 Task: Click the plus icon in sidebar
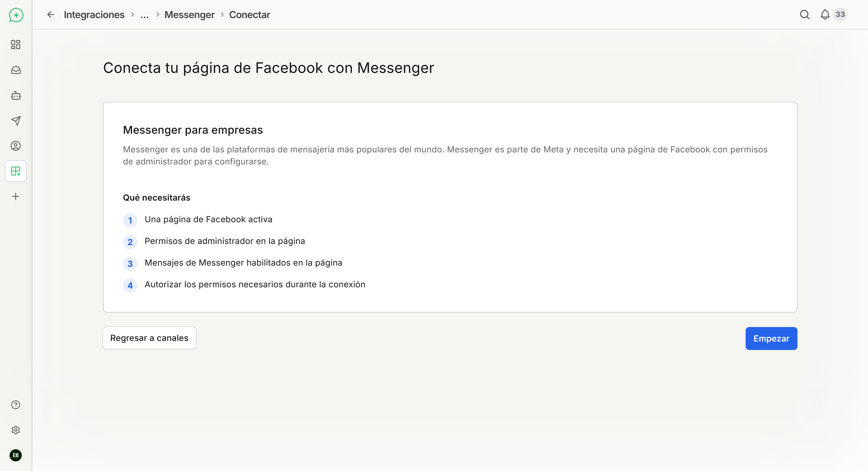pos(16,196)
